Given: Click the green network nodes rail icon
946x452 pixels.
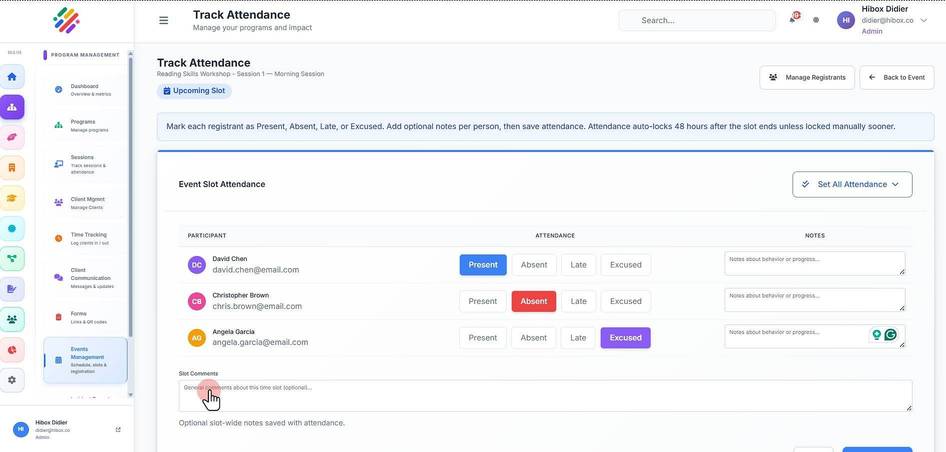Looking at the screenshot, I should pos(12,259).
